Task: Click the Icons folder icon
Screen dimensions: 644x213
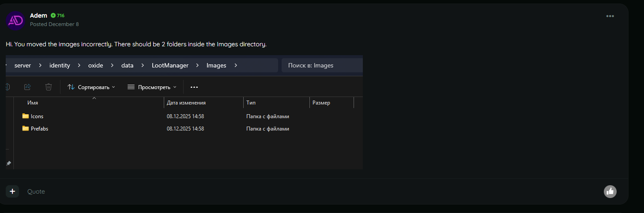Action: (26, 116)
